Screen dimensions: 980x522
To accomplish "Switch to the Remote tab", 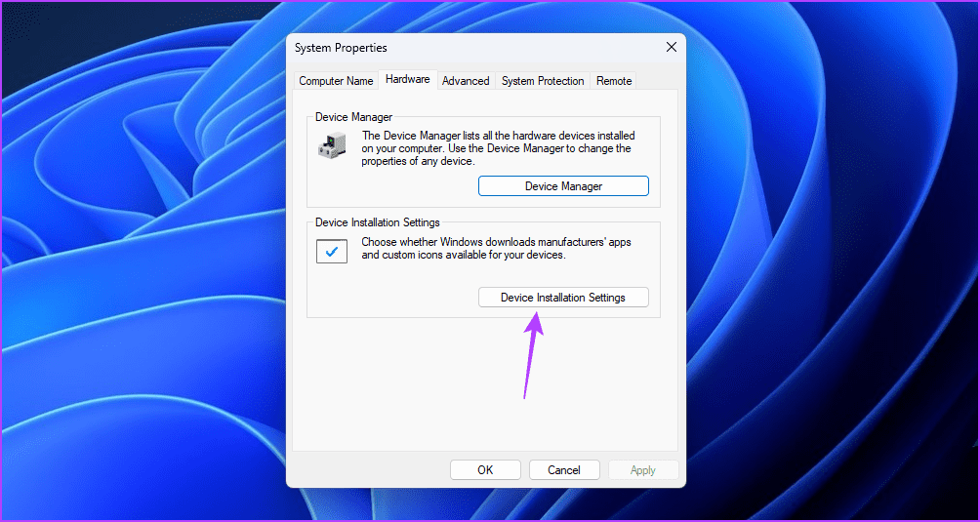I will pos(614,81).
